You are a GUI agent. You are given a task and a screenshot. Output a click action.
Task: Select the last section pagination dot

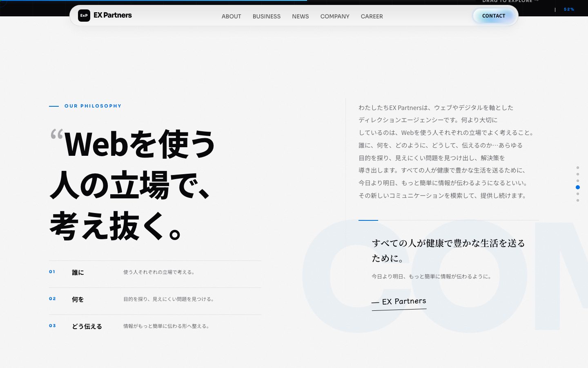[578, 200]
